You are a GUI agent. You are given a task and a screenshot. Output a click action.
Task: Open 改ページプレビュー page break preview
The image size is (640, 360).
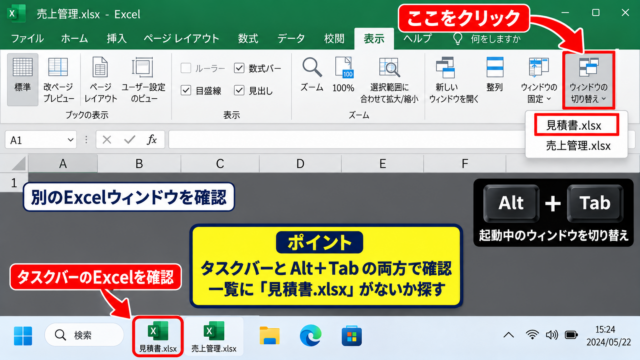click(58, 80)
